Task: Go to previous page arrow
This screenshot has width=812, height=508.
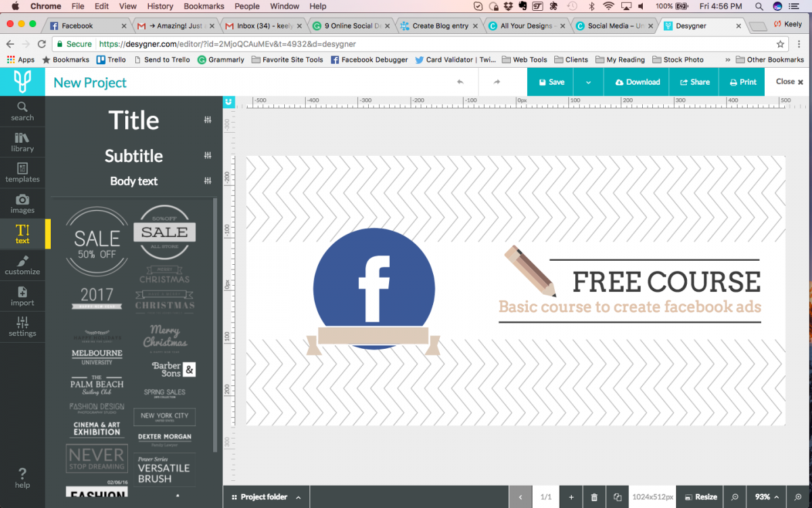Action: (520, 497)
